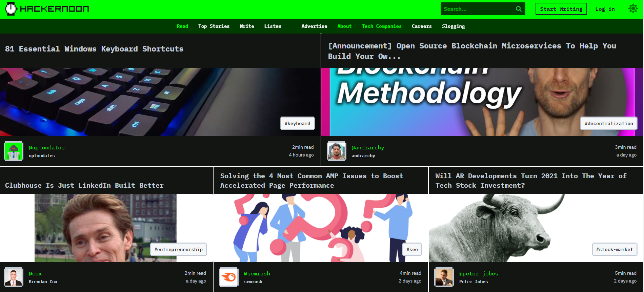644x292 pixels.
Task: Open the Slogging menu item
Action: pyautogui.click(x=453, y=26)
